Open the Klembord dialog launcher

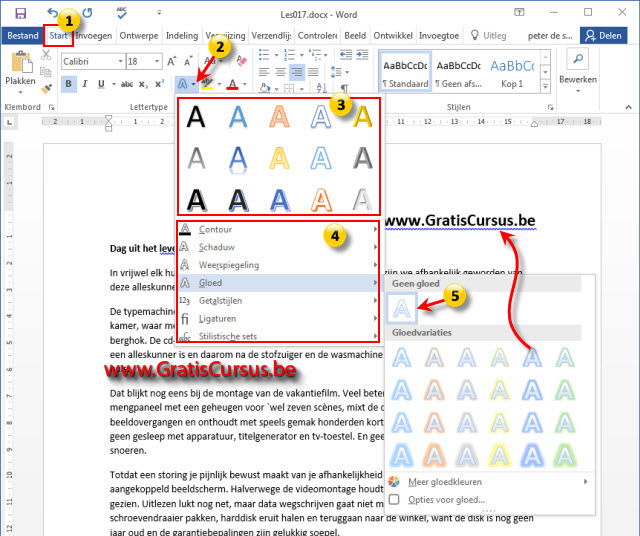pyautogui.click(x=51, y=107)
